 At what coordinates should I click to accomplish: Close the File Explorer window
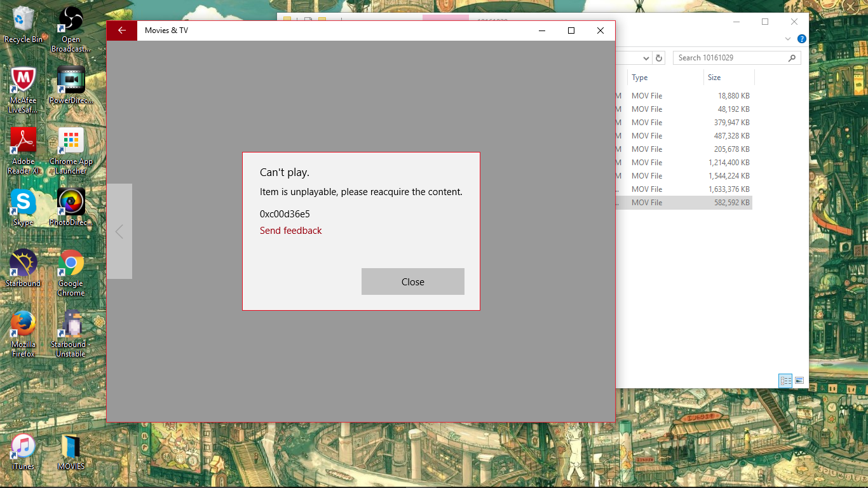click(794, 22)
